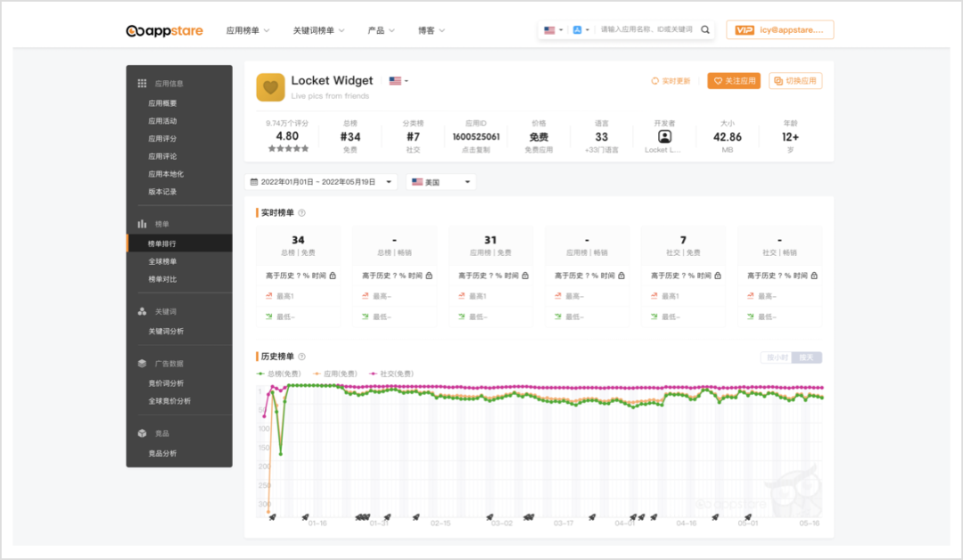This screenshot has width=963, height=560.
Task: Switch chart to 按小时 view
Action: click(x=776, y=358)
